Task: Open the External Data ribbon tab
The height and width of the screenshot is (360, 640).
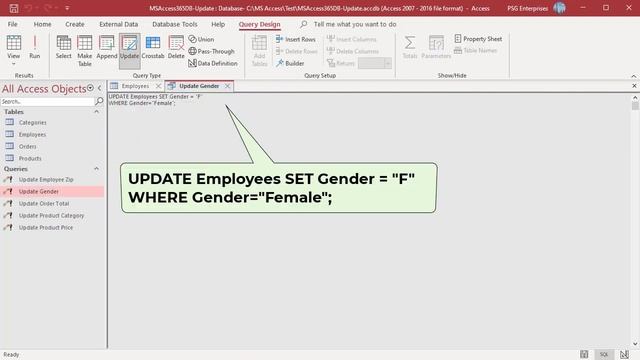Action: click(118, 24)
